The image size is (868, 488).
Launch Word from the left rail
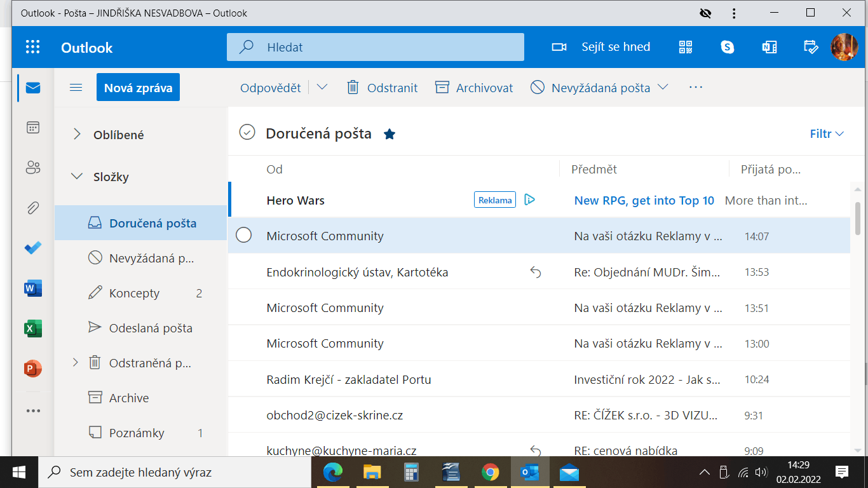pyautogui.click(x=33, y=288)
